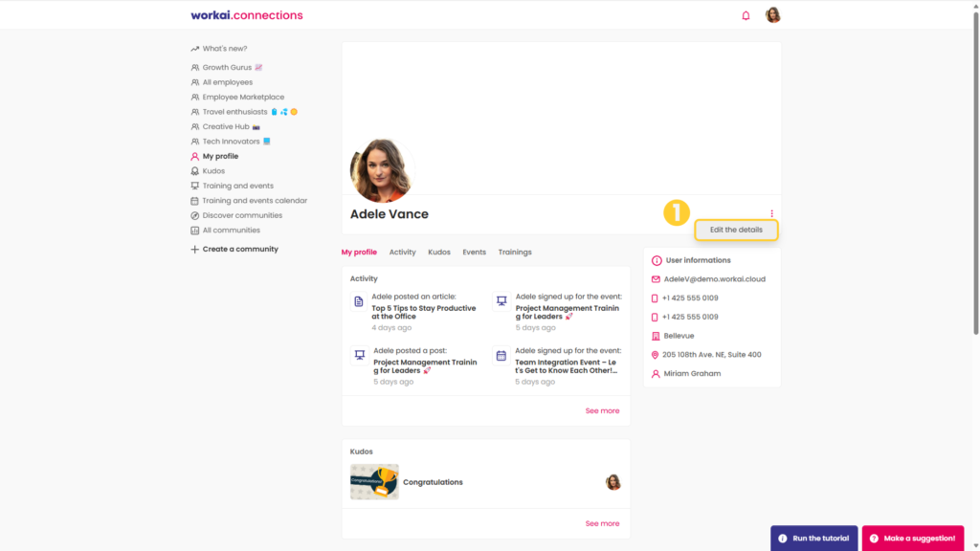This screenshot has height=551, width=980.
Task: Open the Congratulations kudos thumbnail
Action: point(374,482)
